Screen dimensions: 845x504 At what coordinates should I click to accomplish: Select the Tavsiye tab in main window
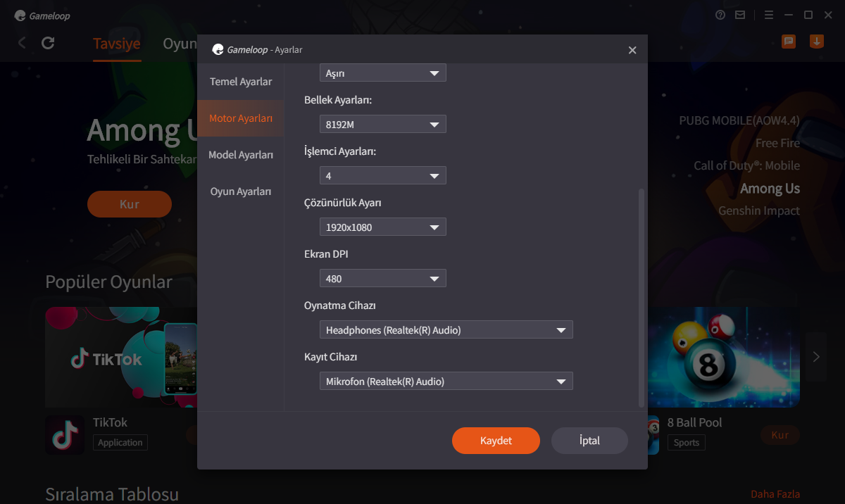click(x=117, y=44)
